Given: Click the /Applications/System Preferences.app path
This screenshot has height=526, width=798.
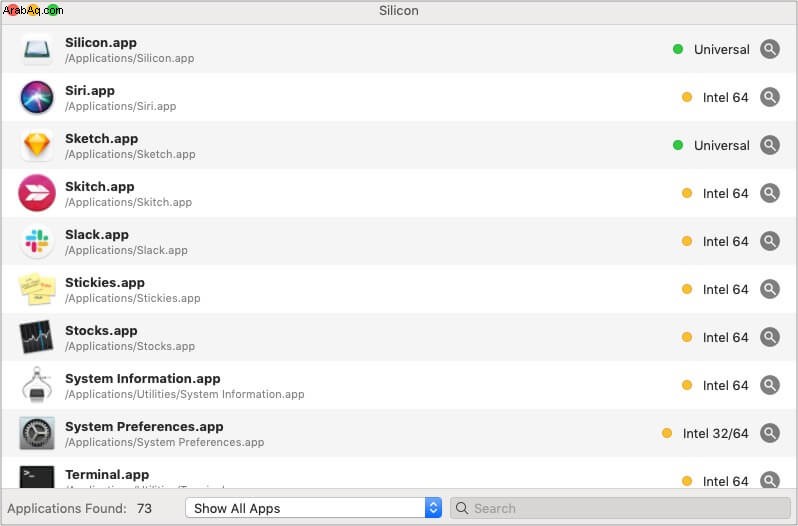Looking at the screenshot, I should [x=164, y=442].
